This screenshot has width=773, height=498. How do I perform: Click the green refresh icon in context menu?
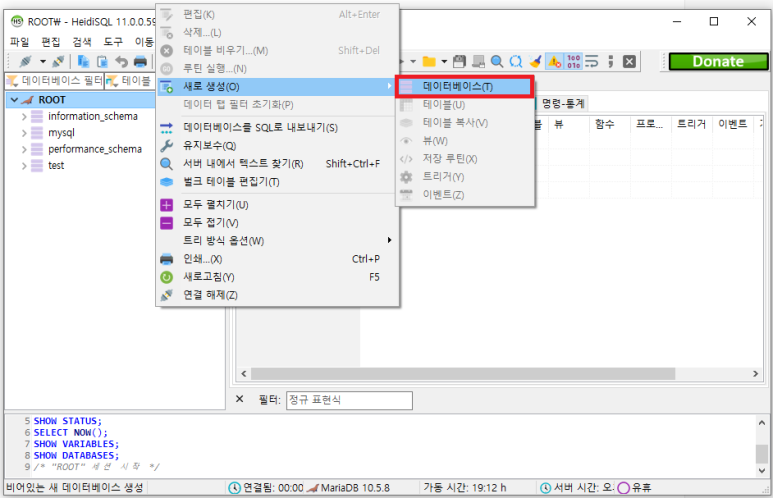tap(167, 277)
